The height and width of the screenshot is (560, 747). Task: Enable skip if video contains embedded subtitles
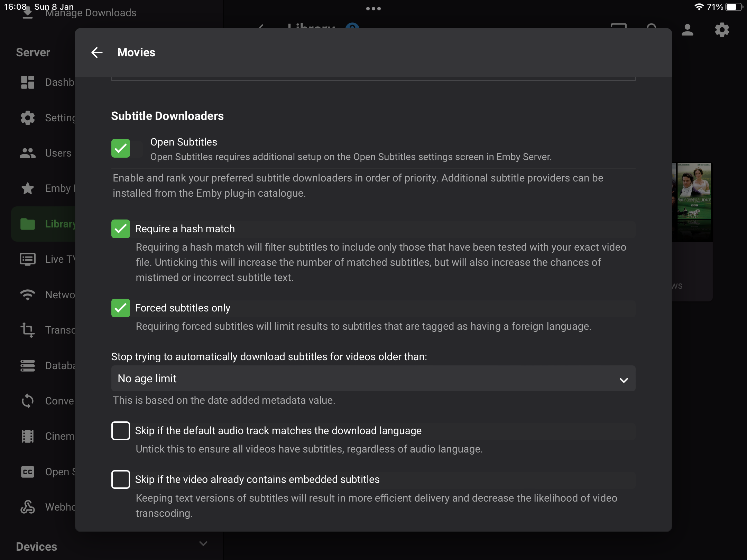[120, 479]
